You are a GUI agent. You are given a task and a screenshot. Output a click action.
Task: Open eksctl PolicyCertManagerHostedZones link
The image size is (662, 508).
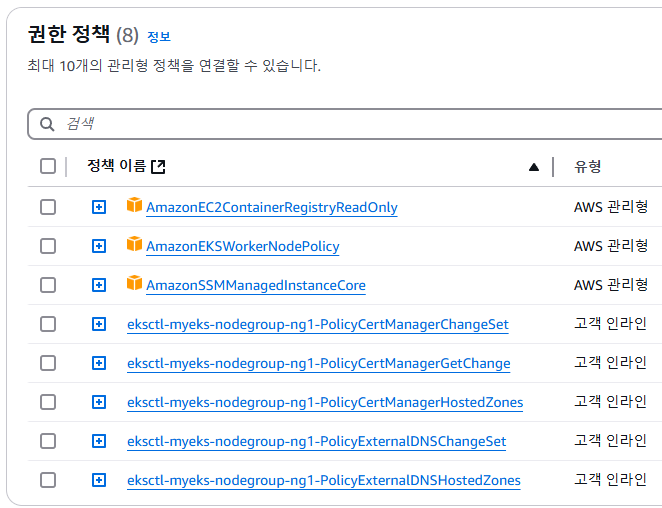pos(325,402)
